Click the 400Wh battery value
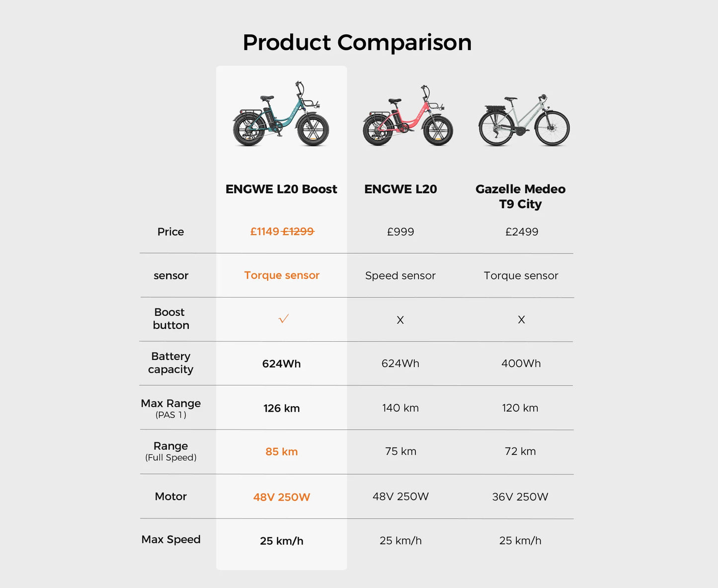Screen dimensions: 718x588 click(x=521, y=364)
